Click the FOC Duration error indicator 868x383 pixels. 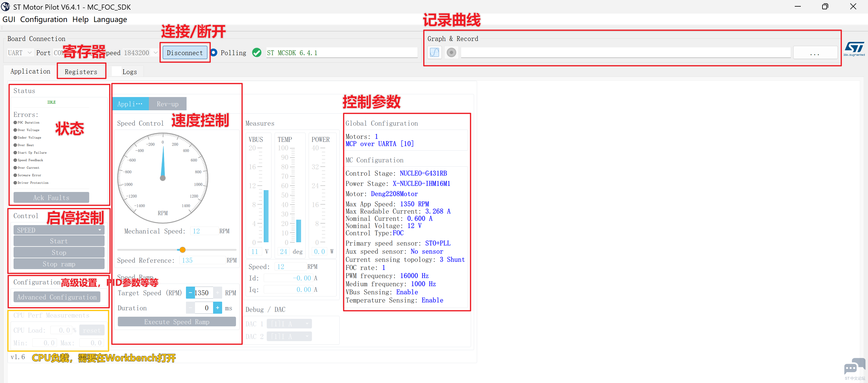click(x=15, y=123)
